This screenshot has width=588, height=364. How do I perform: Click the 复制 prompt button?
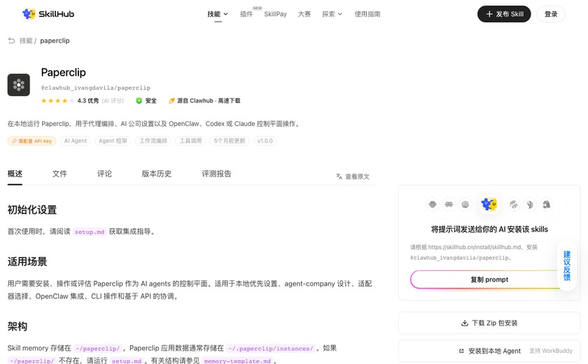coord(489,280)
